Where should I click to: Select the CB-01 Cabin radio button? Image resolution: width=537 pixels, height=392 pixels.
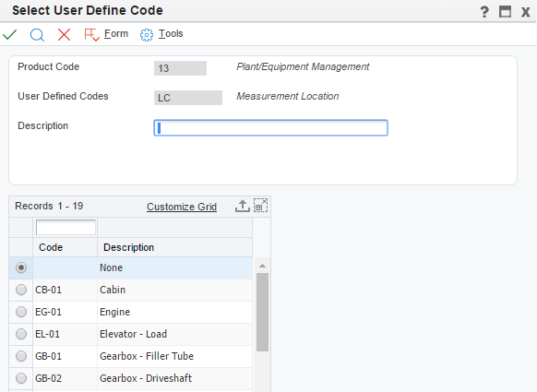tap(21, 290)
